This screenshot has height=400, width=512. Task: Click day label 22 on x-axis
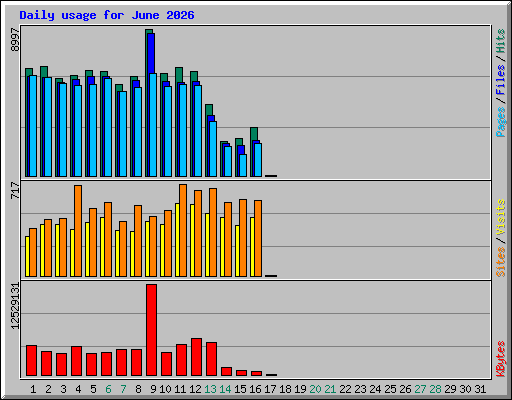click(x=345, y=389)
